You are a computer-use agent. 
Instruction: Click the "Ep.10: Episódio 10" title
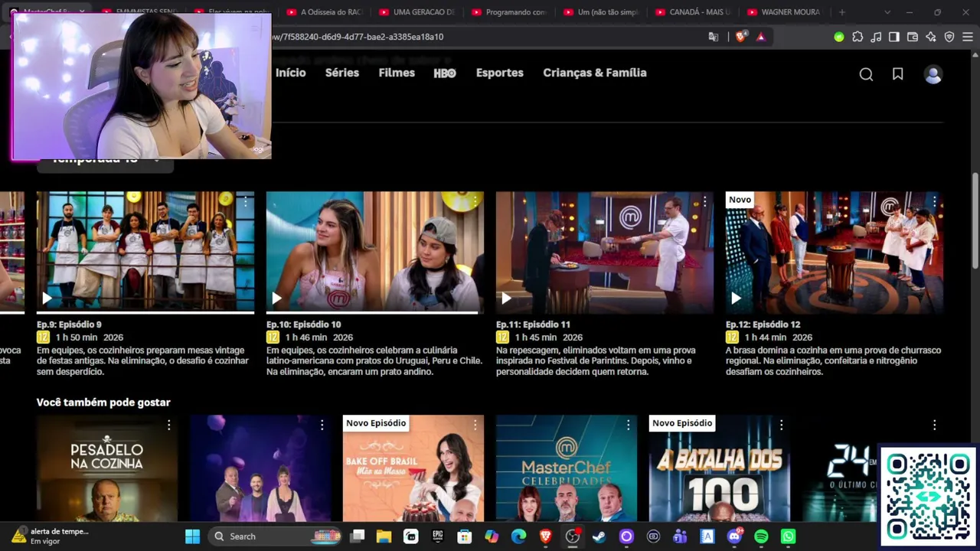tap(304, 324)
